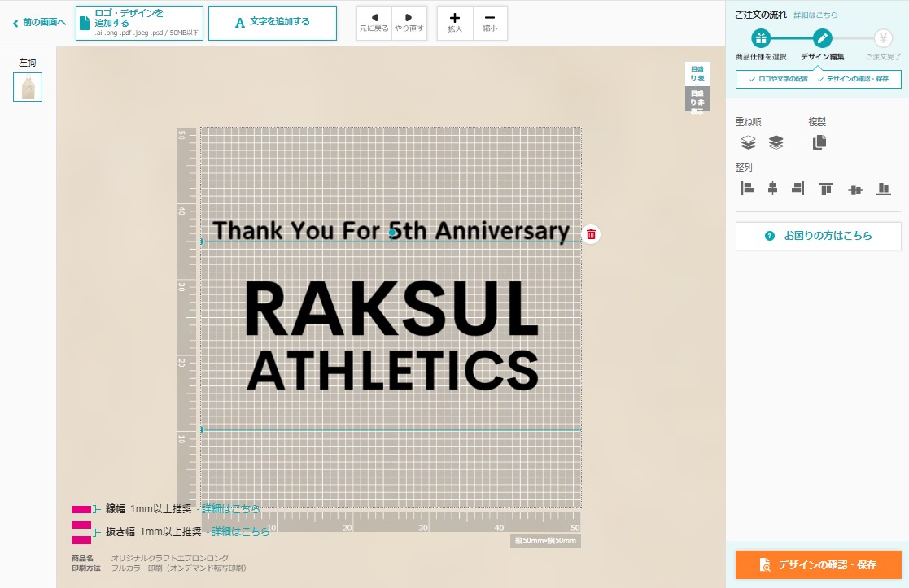Open help via お困りの方はこちら

tap(818, 236)
